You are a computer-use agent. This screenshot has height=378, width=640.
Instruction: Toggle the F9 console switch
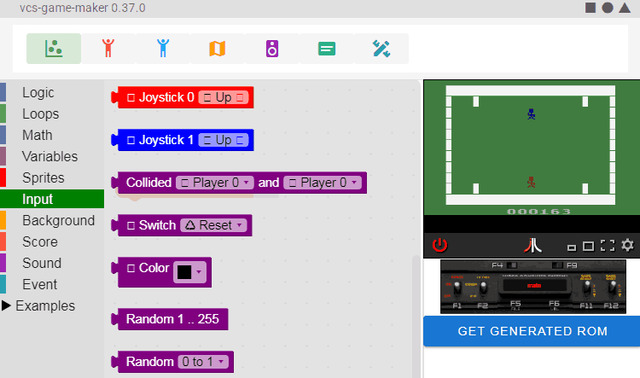pyautogui.click(x=558, y=265)
